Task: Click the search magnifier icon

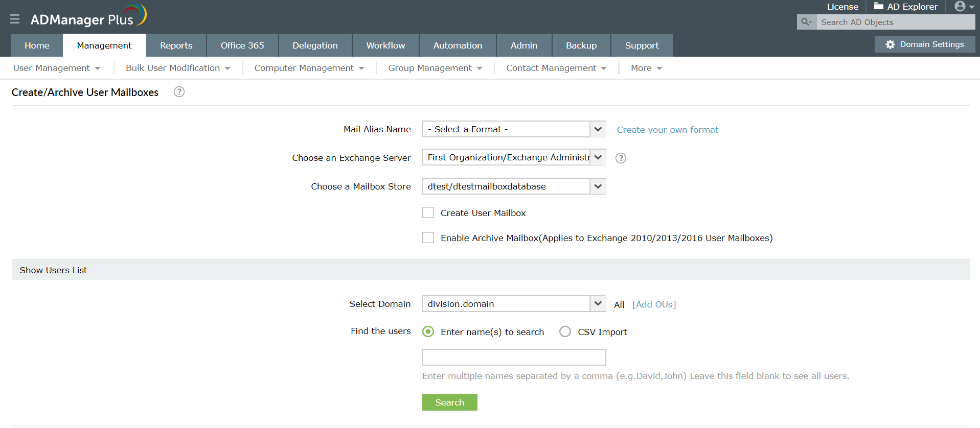Action: (806, 22)
